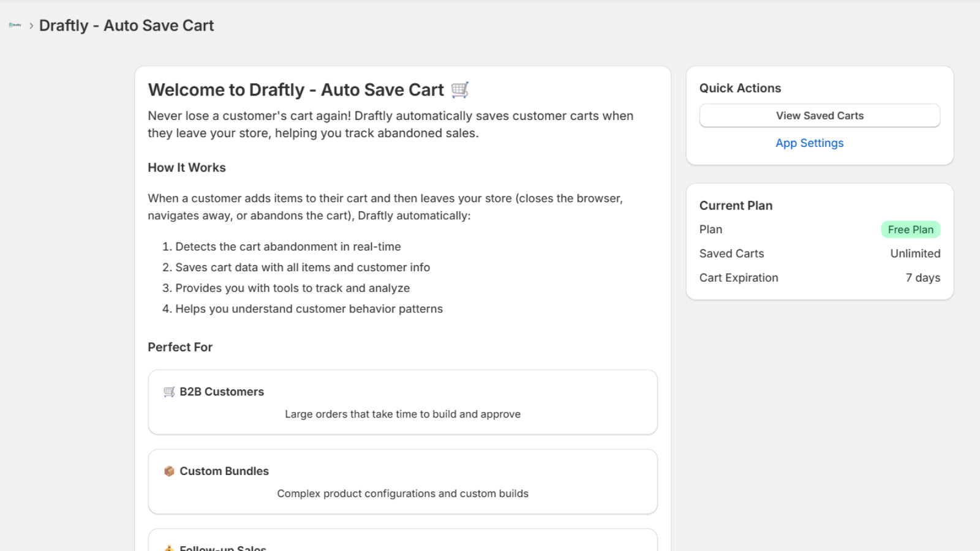Select the Custom Bundles card
The height and width of the screenshot is (551, 980).
click(x=402, y=482)
